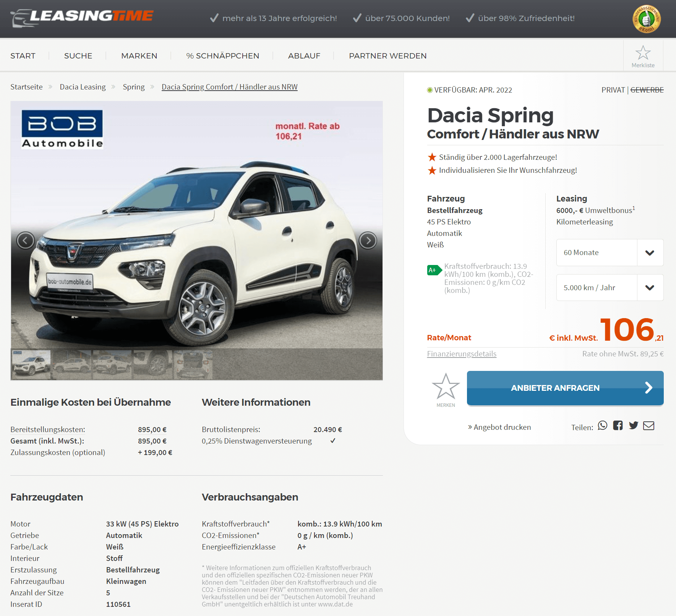Show previous car photo with left arrow
Image resolution: width=676 pixels, height=616 pixels.
[x=26, y=241]
